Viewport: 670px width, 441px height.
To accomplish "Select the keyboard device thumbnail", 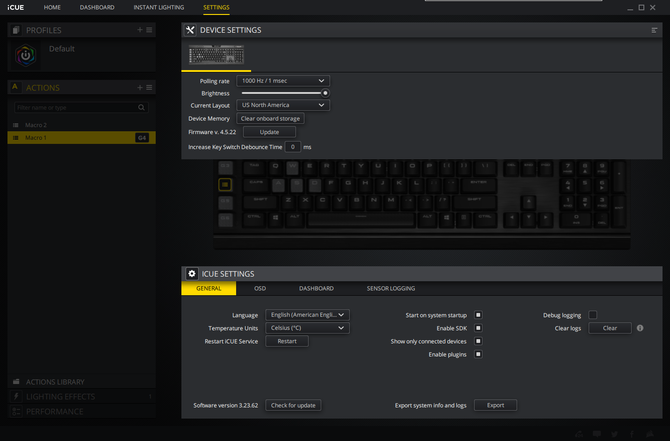I will [x=217, y=55].
